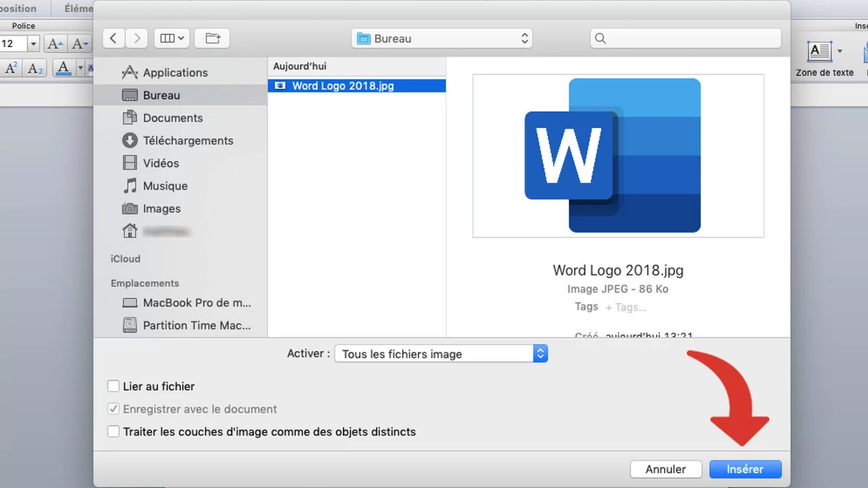The height and width of the screenshot is (488, 868).
Task: Go back with the left chevron button
Action: [x=114, y=38]
